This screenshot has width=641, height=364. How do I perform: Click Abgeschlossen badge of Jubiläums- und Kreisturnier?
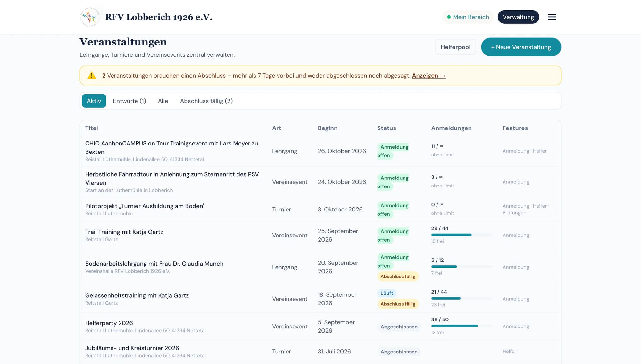[x=399, y=352]
